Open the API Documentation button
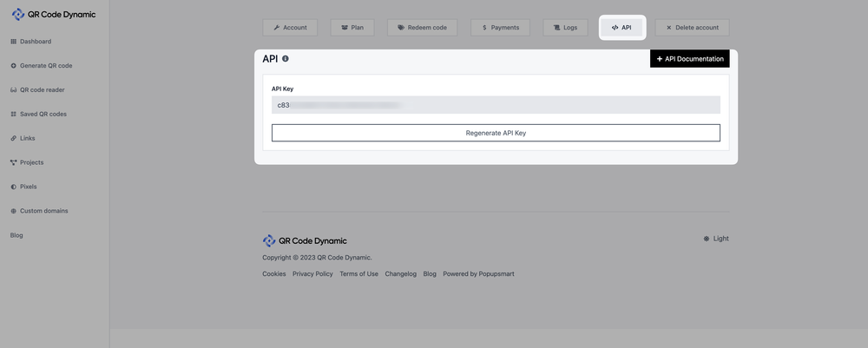Viewport: 868px width, 348px height. tap(689, 59)
